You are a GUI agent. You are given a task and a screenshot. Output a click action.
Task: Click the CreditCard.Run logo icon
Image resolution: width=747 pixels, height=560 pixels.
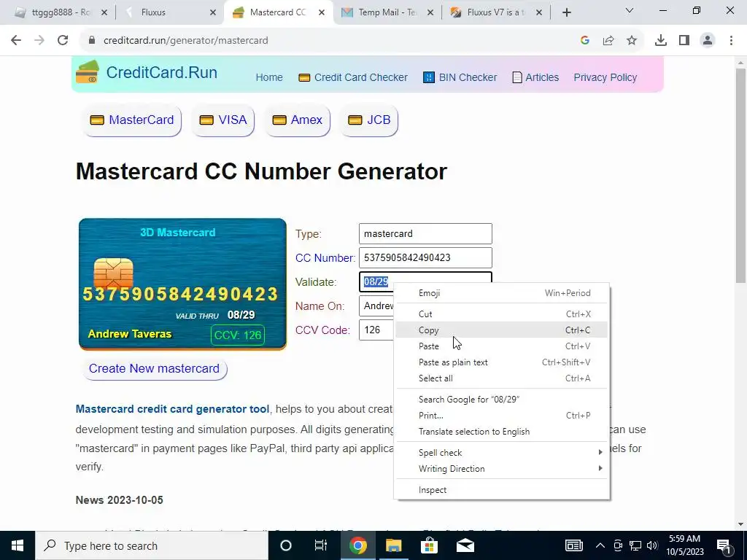[x=88, y=72]
